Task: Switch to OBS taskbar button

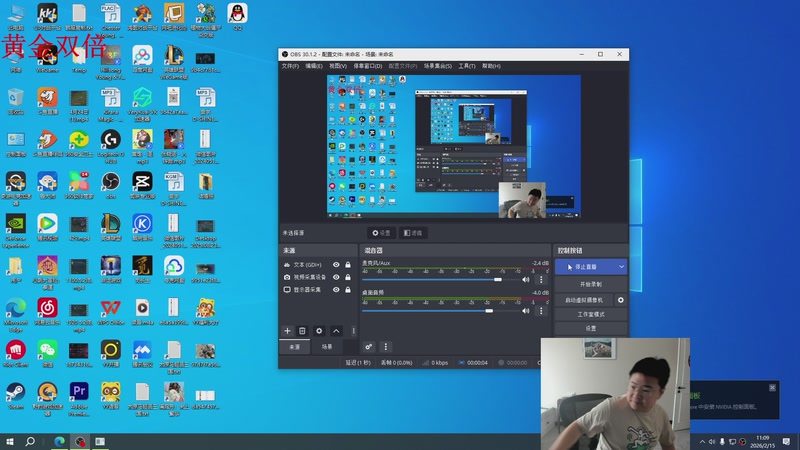Action: coord(80,442)
